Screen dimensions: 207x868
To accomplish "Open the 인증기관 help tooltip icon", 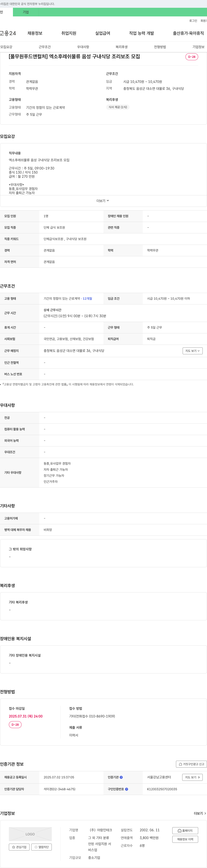I will [121, 777].
